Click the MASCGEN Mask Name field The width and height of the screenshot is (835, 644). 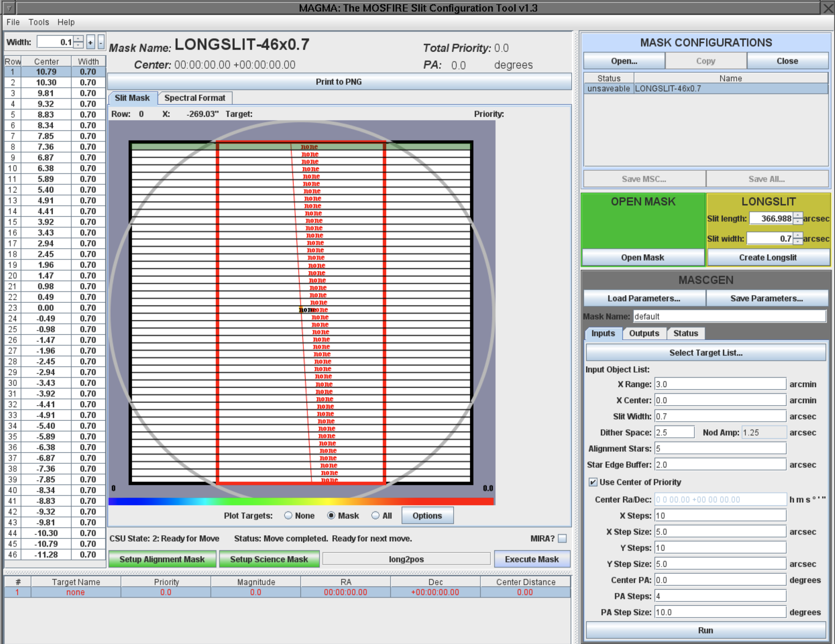click(x=730, y=317)
